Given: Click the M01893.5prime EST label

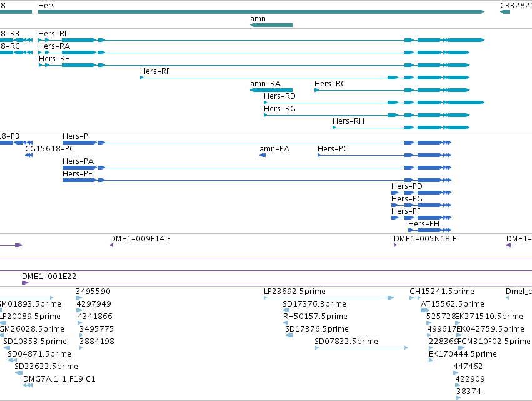Looking at the screenshot, I should 31,304.
